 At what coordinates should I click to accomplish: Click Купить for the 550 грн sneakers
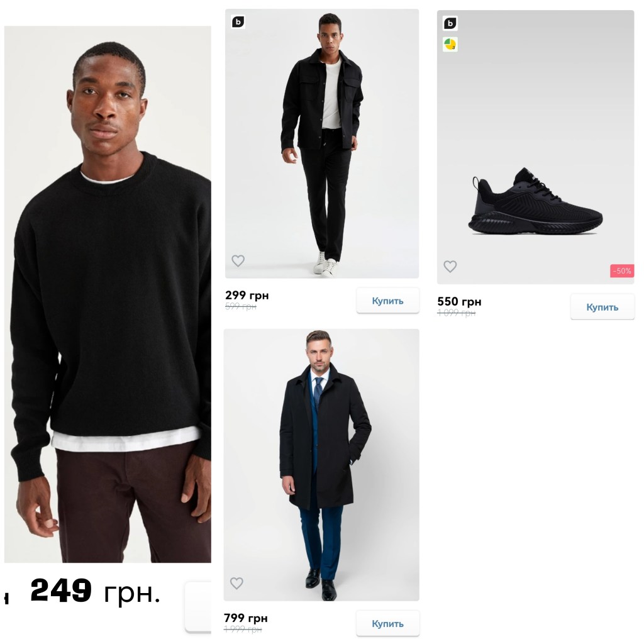602,307
